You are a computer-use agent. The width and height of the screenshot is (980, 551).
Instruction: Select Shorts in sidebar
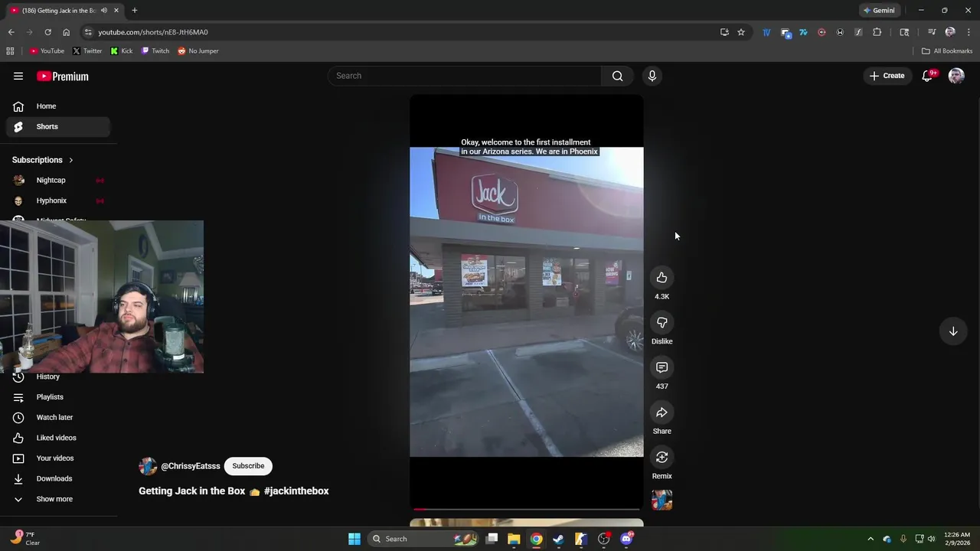pyautogui.click(x=57, y=126)
